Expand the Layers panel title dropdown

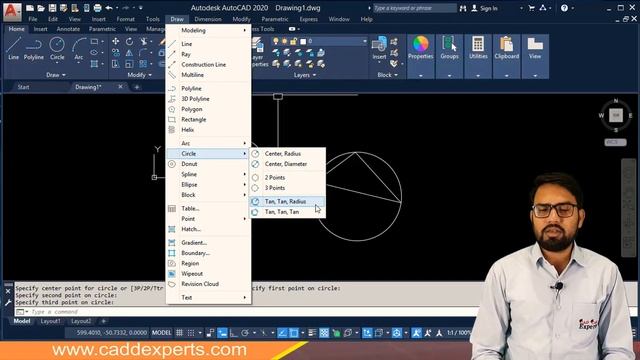tap(305, 75)
